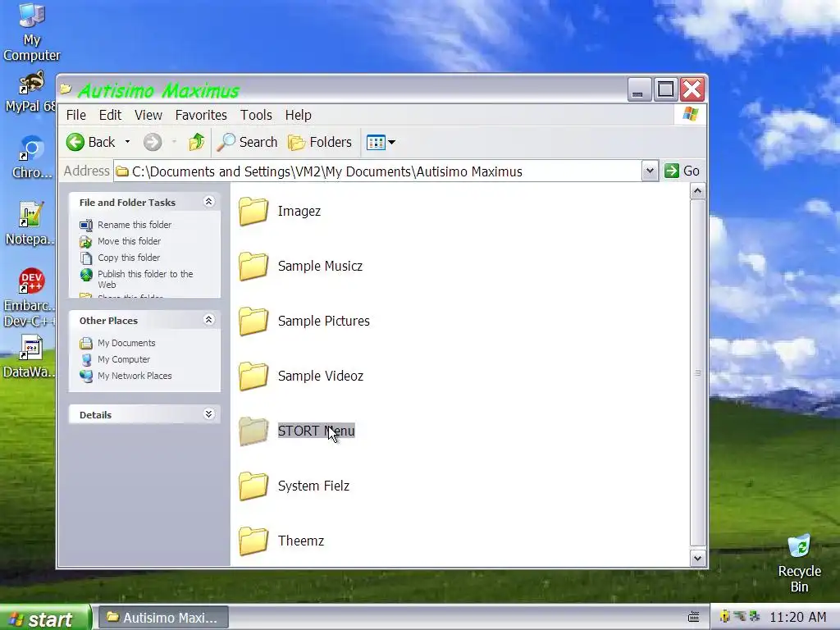This screenshot has height=630, width=840.
Task: Click the scroll down arrow of file list
Action: click(x=697, y=558)
